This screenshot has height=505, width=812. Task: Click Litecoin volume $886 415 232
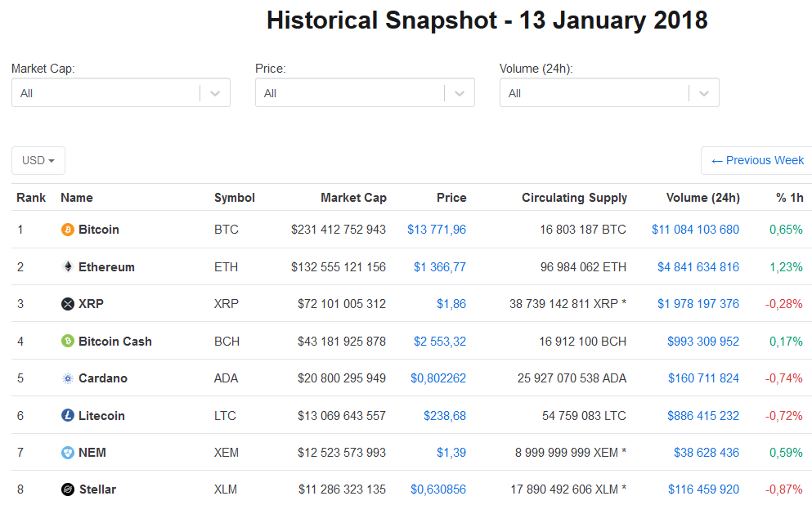pos(703,415)
